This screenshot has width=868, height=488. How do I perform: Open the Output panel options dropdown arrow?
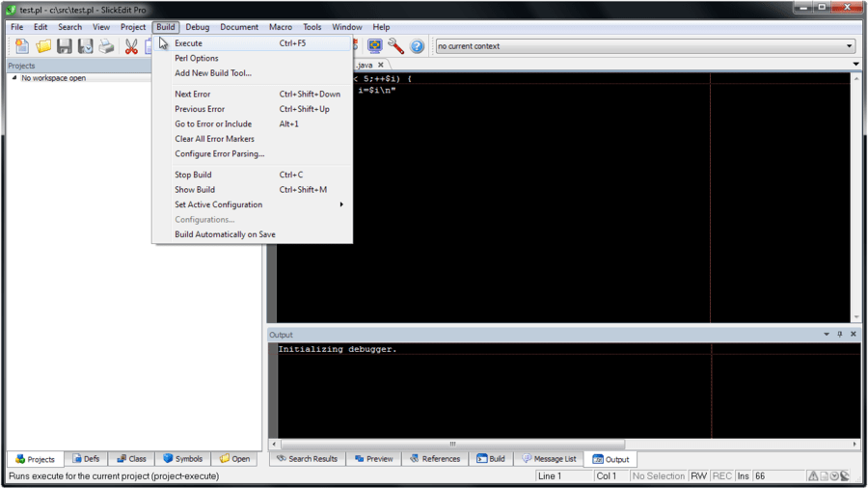pos(827,335)
